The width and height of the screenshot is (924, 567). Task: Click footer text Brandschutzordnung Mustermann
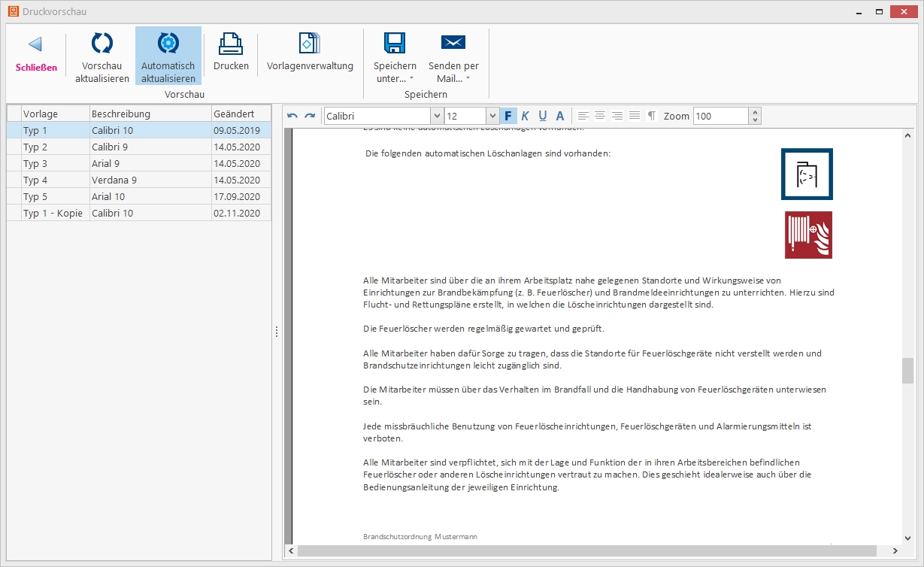click(420, 537)
